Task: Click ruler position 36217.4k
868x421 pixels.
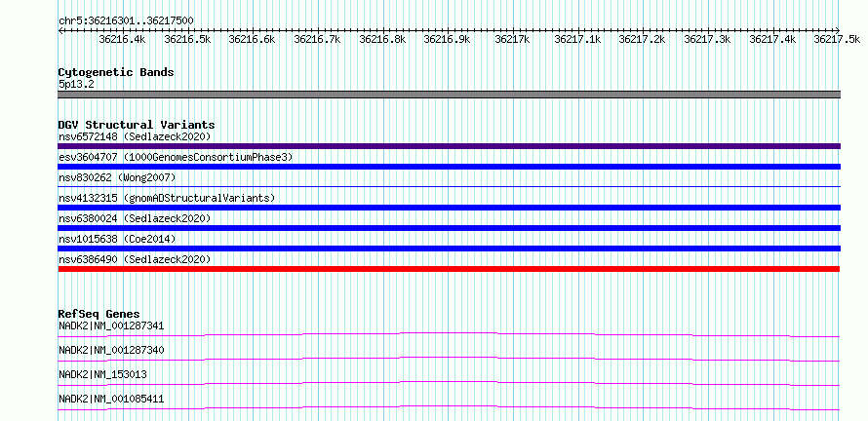Action: pos(774,39)
